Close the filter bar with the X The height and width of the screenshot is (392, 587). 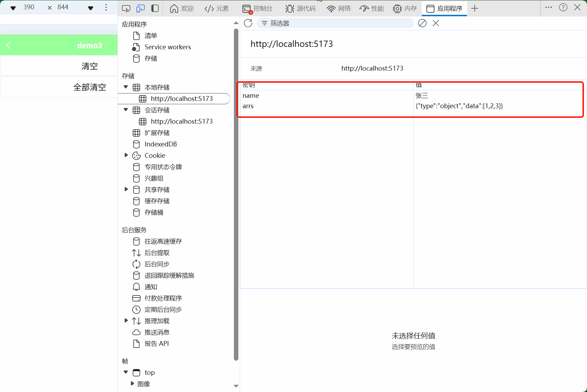pyautogui.click(x=435, y=23)
